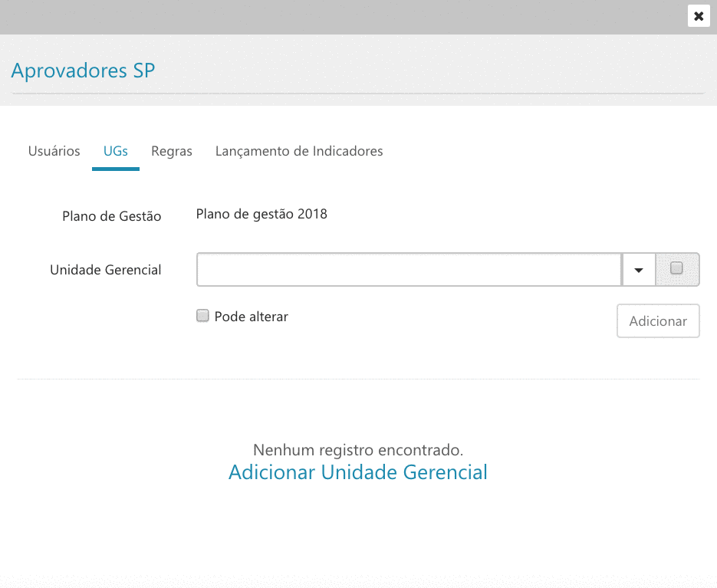Viewport: 717px width, 588px height.
Task: Follow the Adicionar Unidade Gerencial link
Action: tap(358, 472)
